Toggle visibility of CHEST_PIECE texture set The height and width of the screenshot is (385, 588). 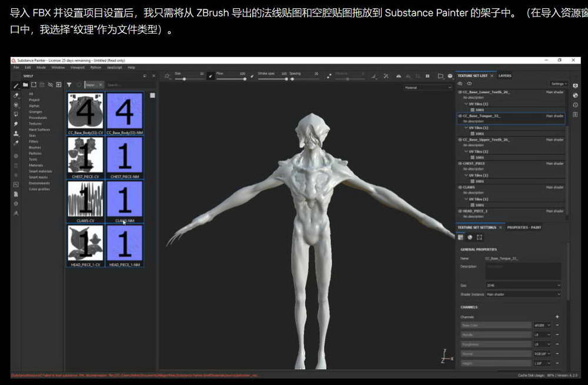pos(460,164)
